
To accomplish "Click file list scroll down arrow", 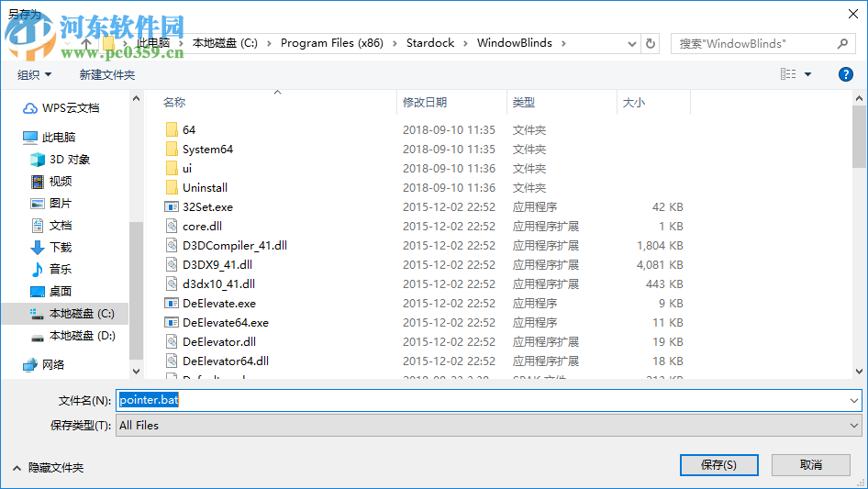I will coord(859,371).
